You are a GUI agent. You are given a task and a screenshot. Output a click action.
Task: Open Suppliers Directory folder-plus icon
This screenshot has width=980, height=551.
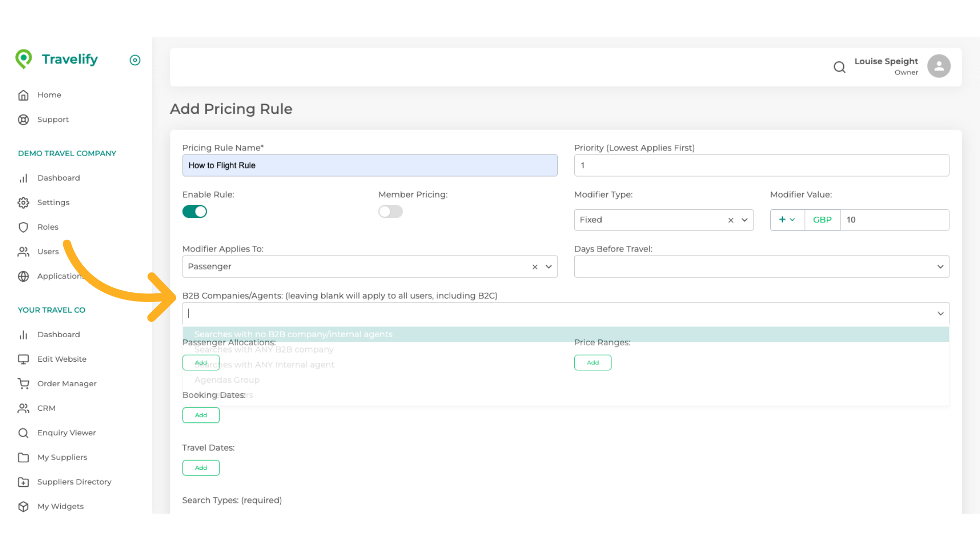(x=23, y=482)
